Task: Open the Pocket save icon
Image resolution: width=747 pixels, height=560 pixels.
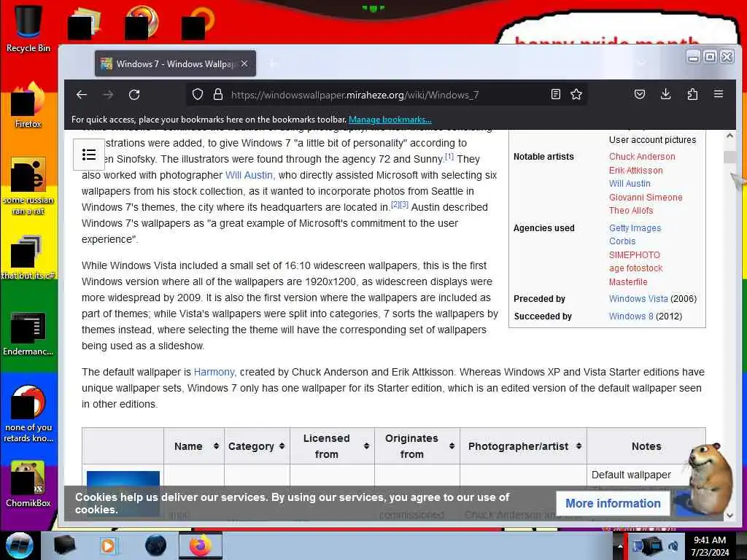Action: click(x=640, y=94)
